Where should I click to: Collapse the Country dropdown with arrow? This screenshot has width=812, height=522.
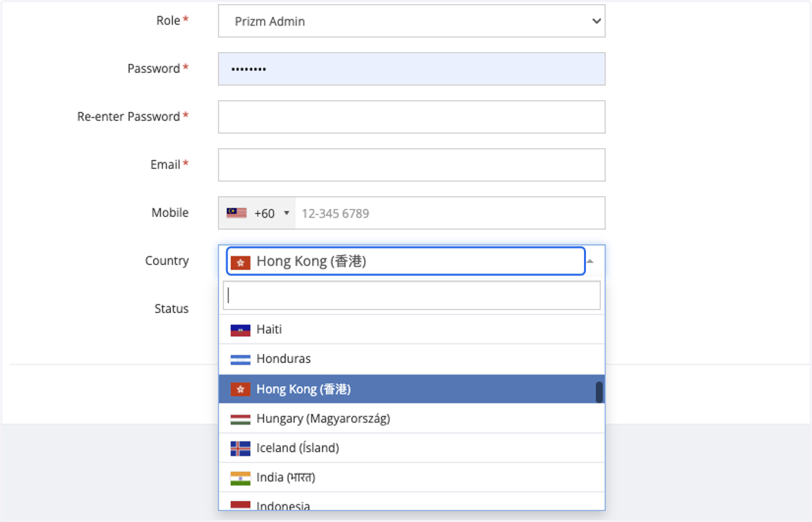pyautogui.click(x=591, y=261)
